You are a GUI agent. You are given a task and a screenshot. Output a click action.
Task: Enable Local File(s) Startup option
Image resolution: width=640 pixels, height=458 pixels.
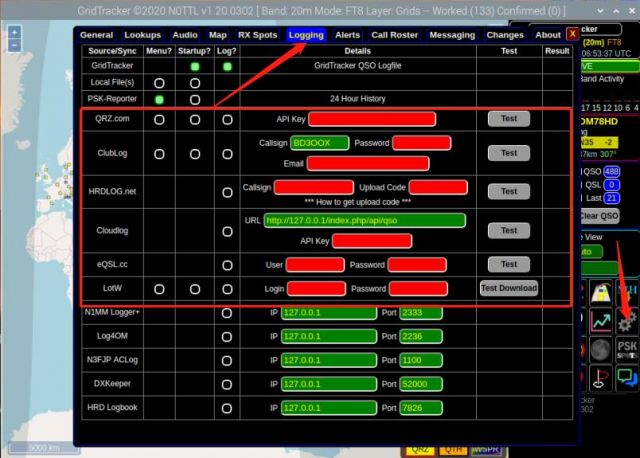tap(195, 83)
